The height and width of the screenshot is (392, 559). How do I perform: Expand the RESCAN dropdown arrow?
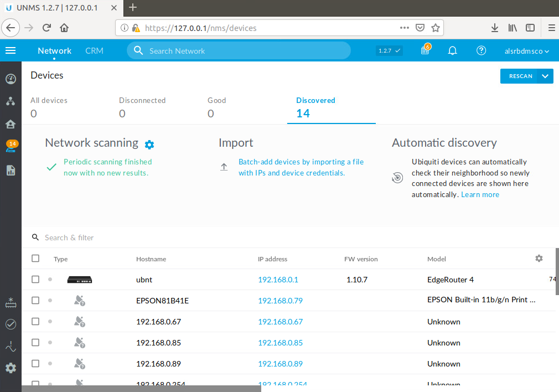545,76
